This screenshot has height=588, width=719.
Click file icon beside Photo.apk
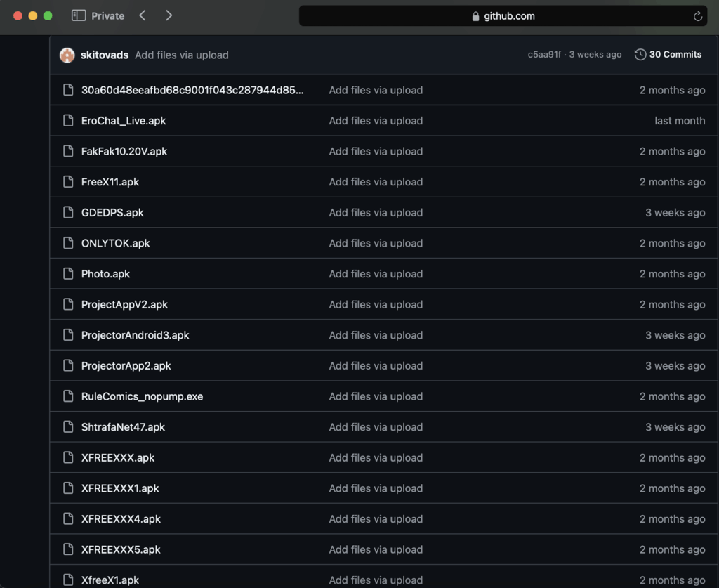(68, 274)
